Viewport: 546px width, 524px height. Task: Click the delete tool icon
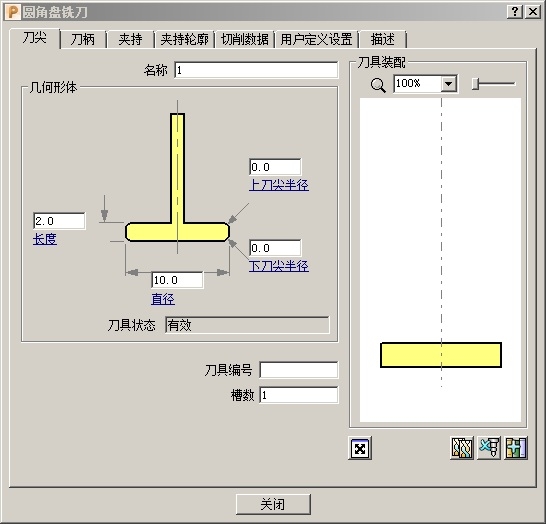(x=489, y=448)
